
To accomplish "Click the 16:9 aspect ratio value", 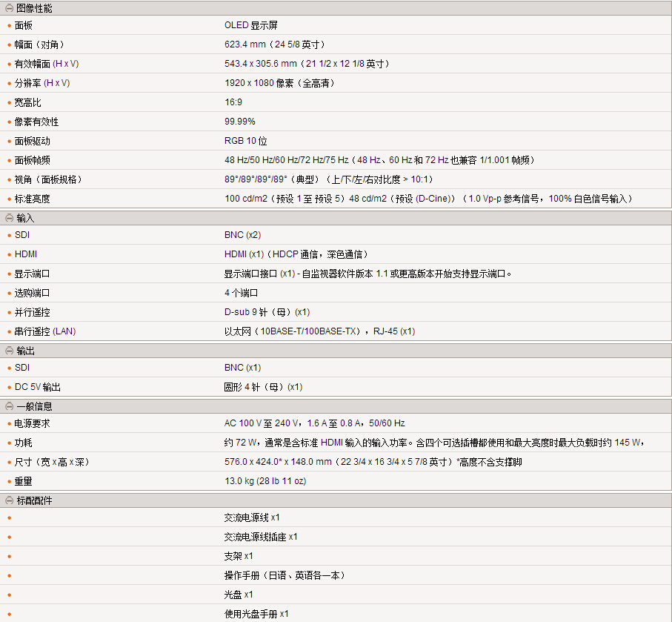I will tap(233, 102).
